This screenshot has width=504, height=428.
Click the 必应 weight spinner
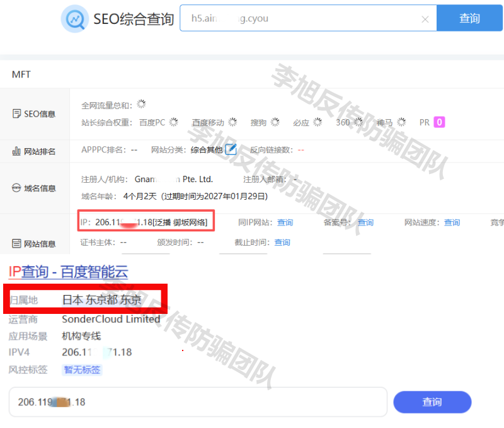(318, 122)
